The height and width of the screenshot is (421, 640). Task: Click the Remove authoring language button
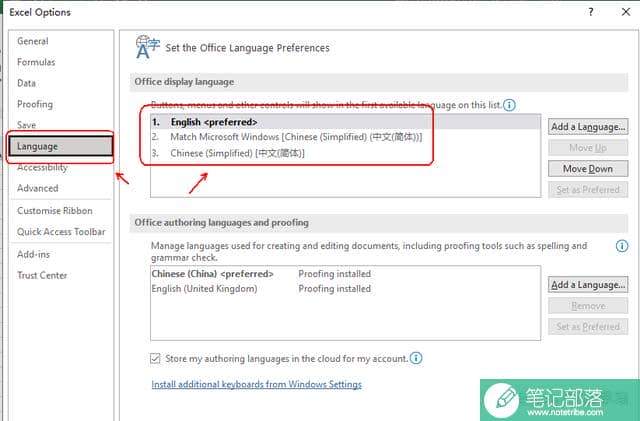[x=588, y=306]
